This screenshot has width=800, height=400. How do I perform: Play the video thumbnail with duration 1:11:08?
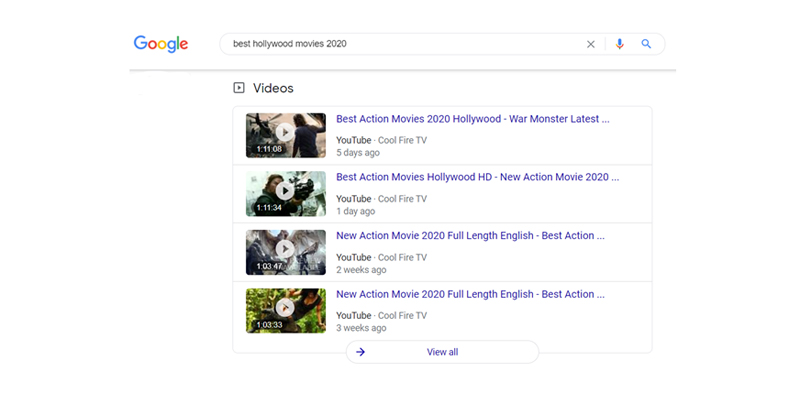coord(286,135)
